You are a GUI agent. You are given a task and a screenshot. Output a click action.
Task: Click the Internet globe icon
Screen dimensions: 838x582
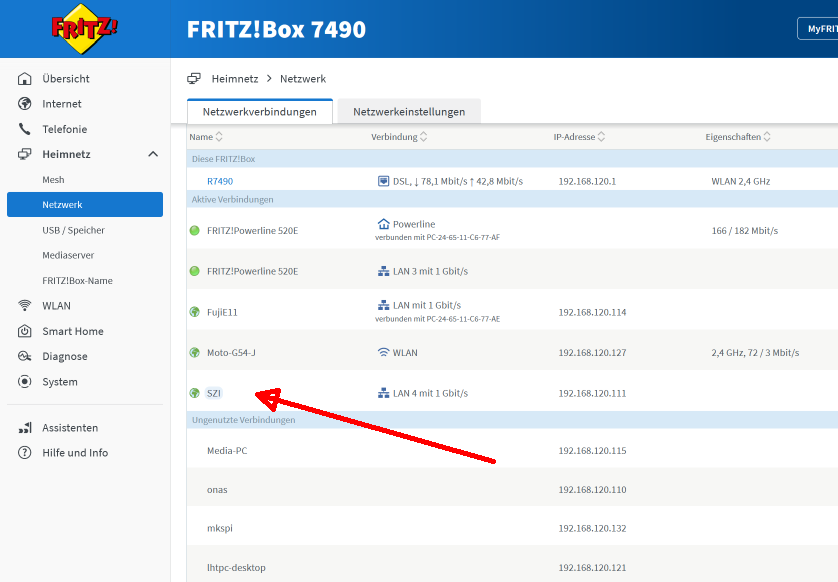click(x=25, y=104)
